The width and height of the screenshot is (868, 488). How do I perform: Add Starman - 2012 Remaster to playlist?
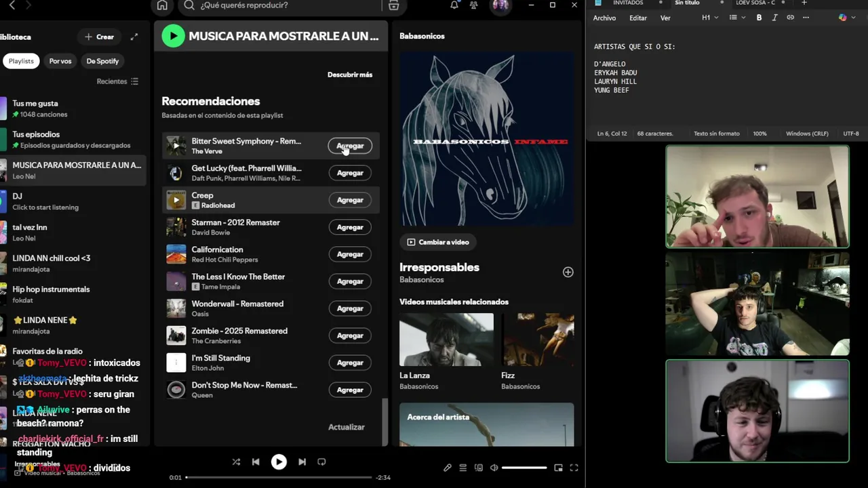click(x=350, y=227)
